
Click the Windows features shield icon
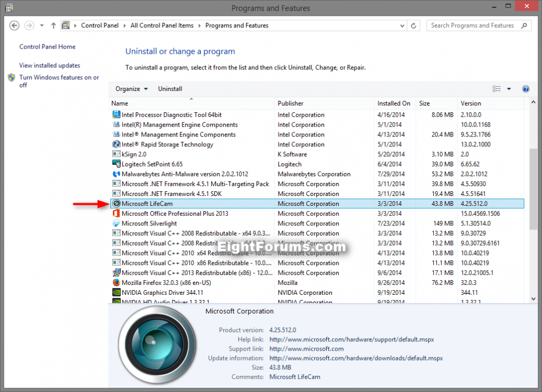click(x=11, y=77)
